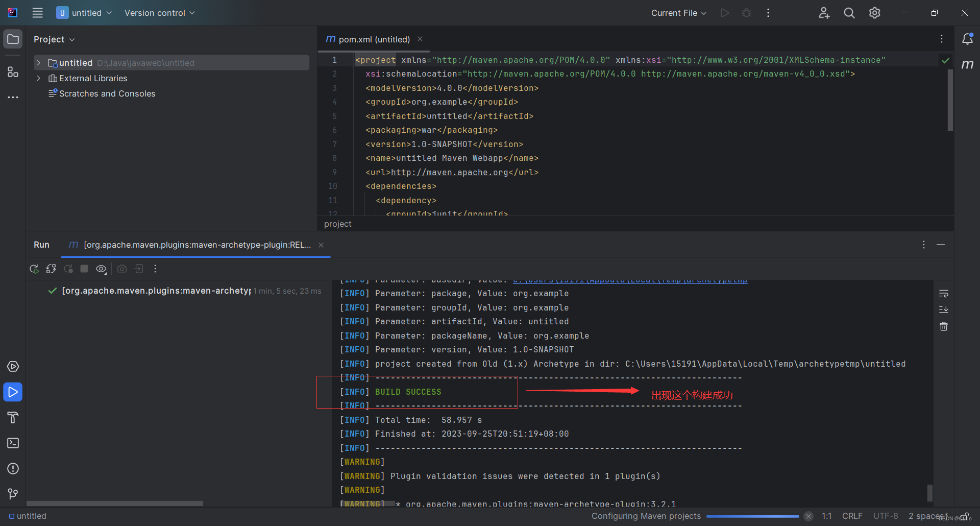The image size is (980, 526).
Task: Open the http://maven.apache.org URL link in editor
Action: point(449,172)
